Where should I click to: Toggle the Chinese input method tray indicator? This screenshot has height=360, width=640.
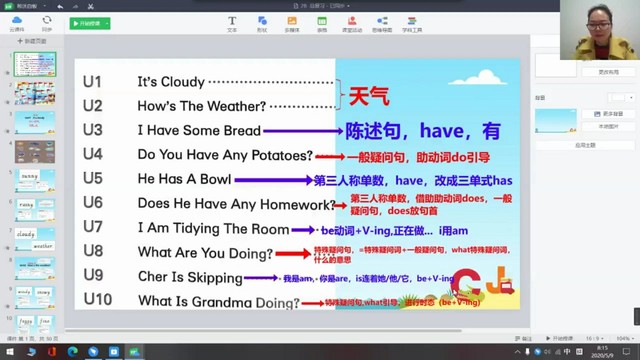coord(567,351)
